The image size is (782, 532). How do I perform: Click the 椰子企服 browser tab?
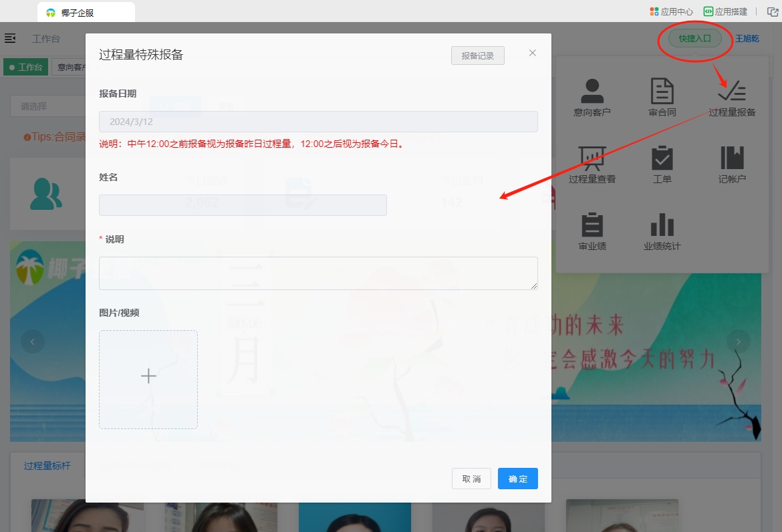click(x=86, y=13)
